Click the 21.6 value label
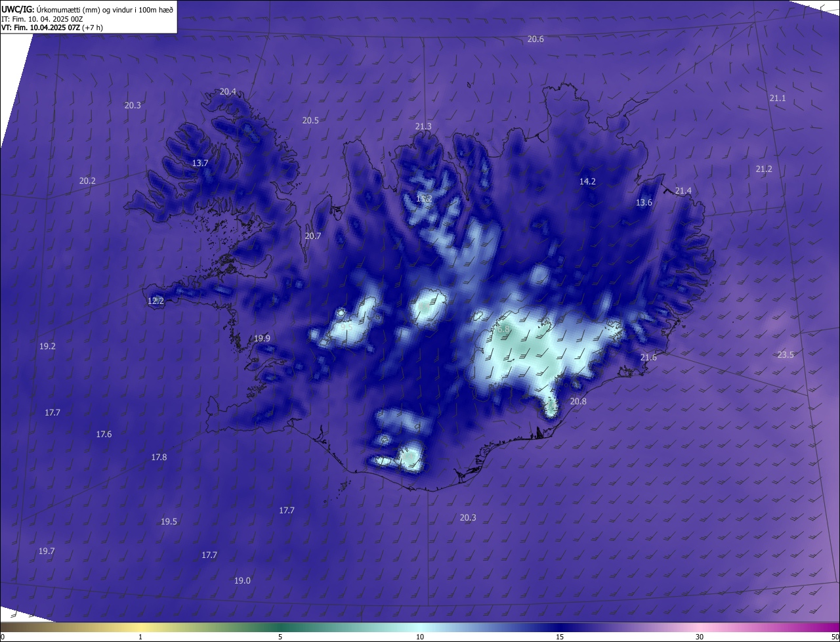The width and height of the screenshot is (840, 642). pos(648,358)
